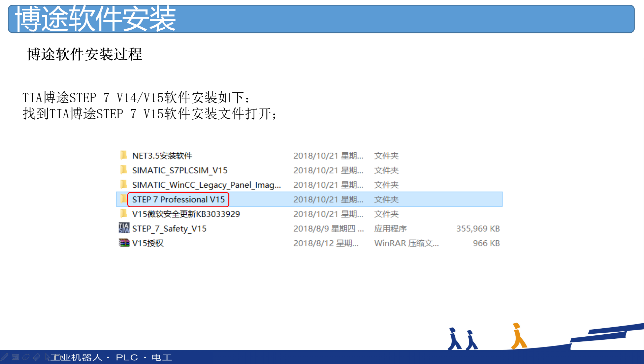
Task: Click the STEP_7_Safety_V15 file name
Action: 169,229
